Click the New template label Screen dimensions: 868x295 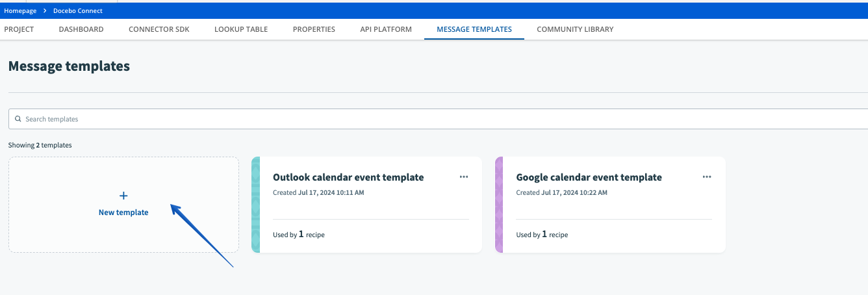(x=123, y=212)
